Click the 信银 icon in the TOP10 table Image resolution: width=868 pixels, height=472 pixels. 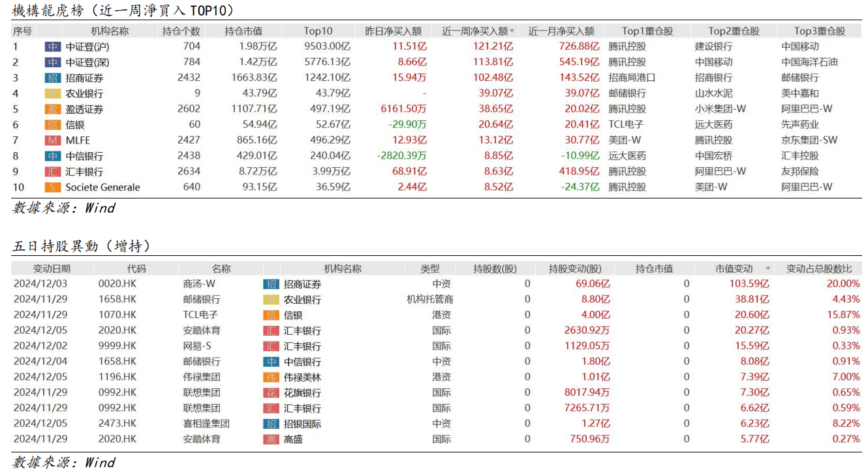52,125
